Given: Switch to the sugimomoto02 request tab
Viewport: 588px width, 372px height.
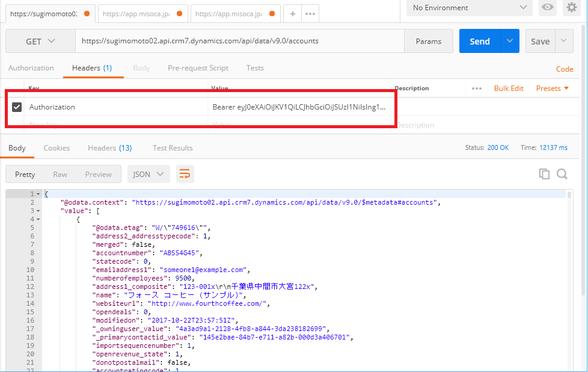Looking at the screenshot, I should (x=51, y=14).
